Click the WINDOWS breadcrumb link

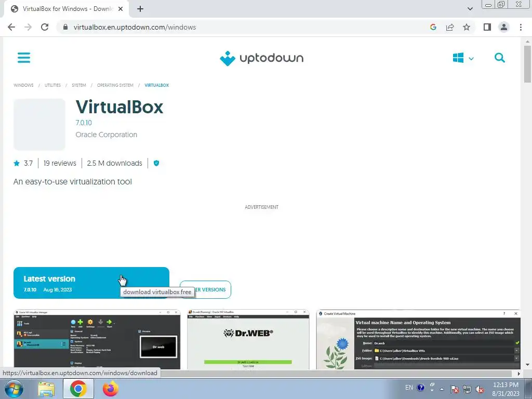23,85
